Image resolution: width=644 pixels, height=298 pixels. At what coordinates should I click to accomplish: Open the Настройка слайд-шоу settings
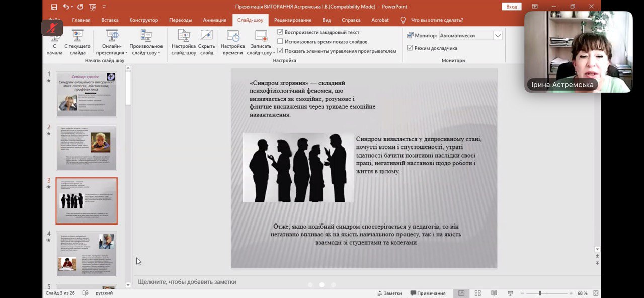(184, 42)
